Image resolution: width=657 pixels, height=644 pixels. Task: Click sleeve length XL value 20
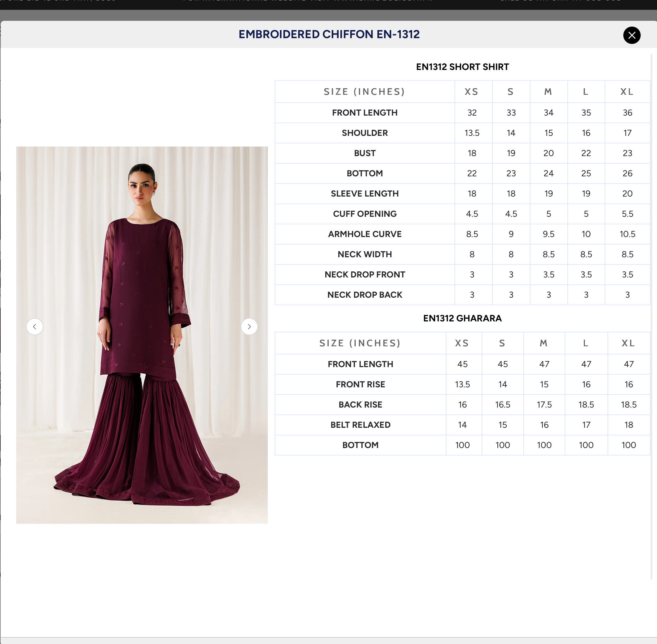click(x=627, y=193)
